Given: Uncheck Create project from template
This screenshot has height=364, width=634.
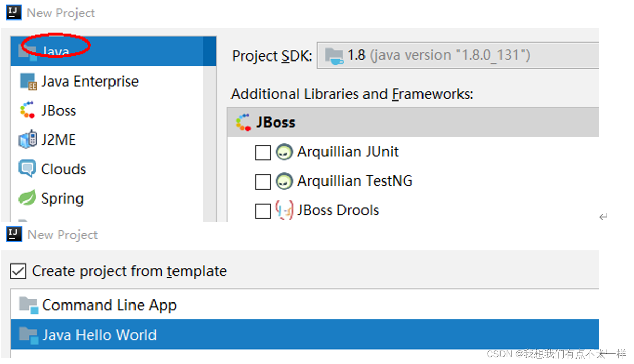Looking at the screenshot, I should tap(18, 271).
